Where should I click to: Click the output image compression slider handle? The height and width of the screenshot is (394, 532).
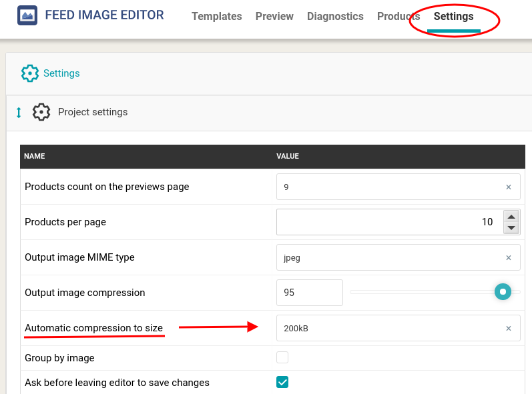pyautogui.click(x=503, y=292)
